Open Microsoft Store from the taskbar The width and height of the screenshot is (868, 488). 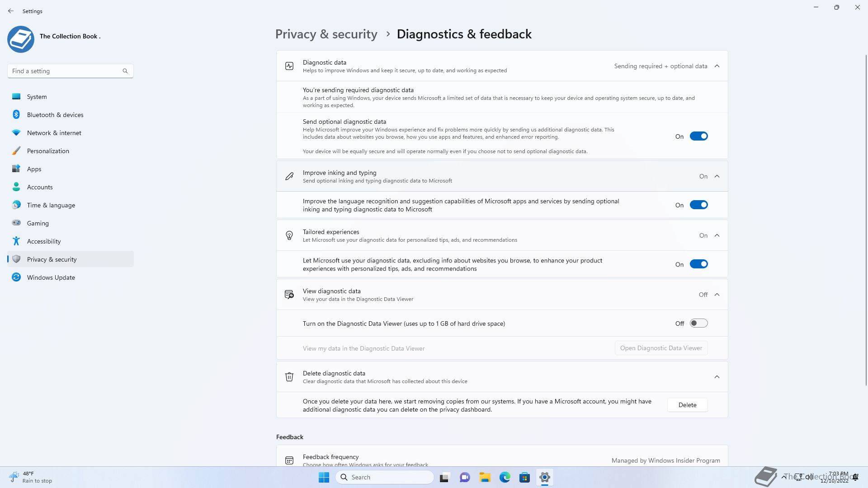coord(524,477)
